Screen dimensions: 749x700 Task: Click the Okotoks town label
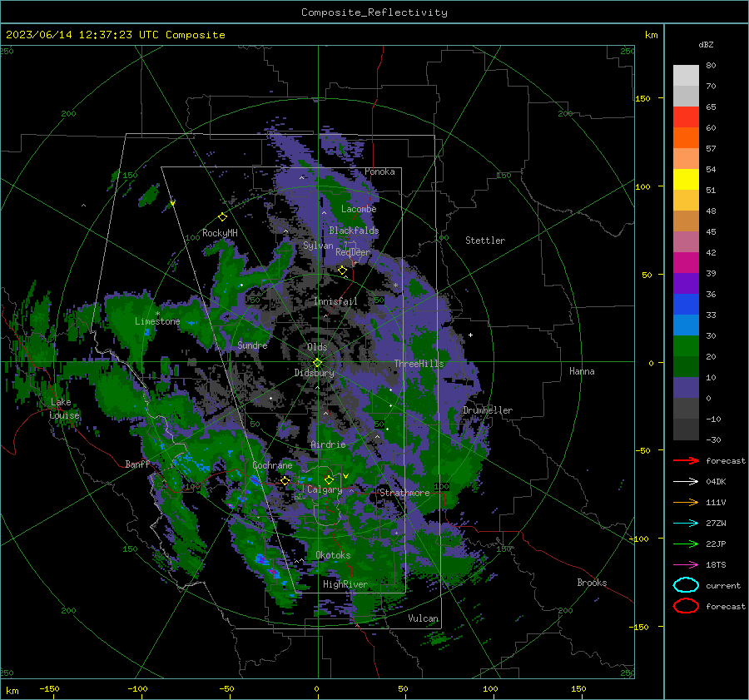(x=333, y=555)
